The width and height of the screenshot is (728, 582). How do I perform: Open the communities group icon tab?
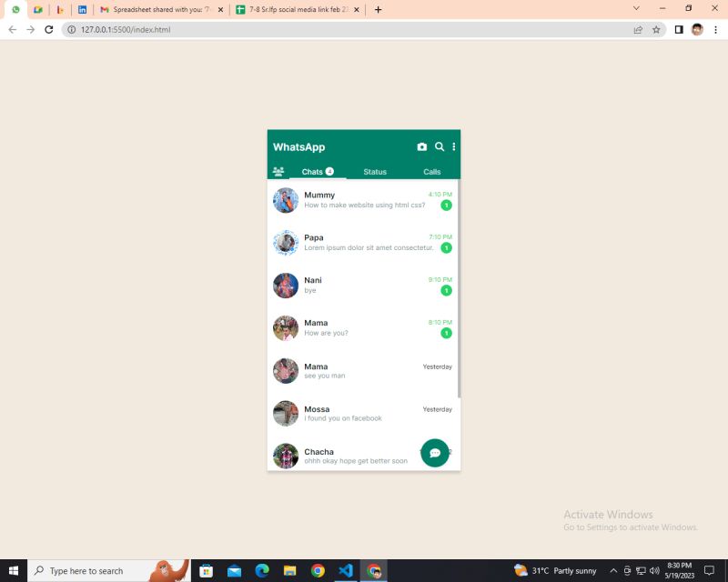[278, 171]
